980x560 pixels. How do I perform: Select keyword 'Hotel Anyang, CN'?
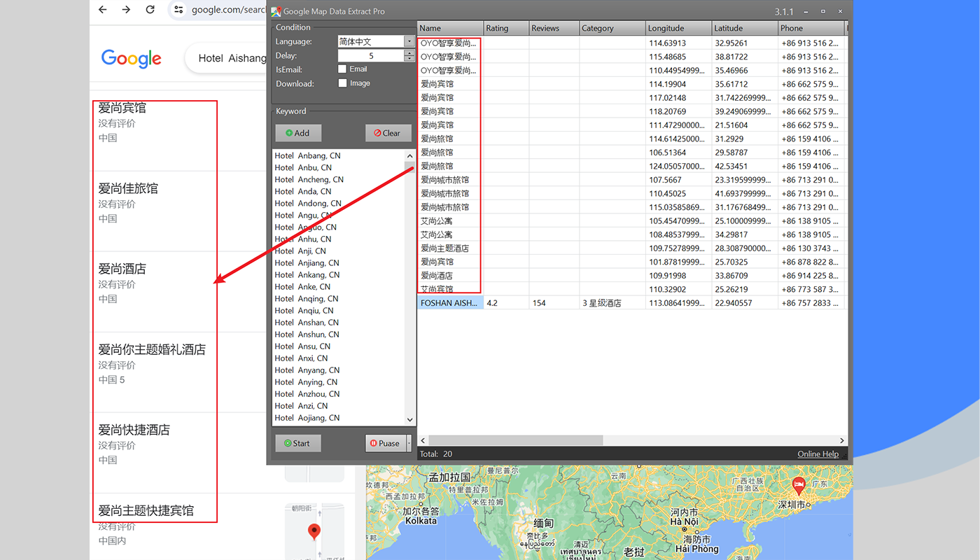[307, 370]
